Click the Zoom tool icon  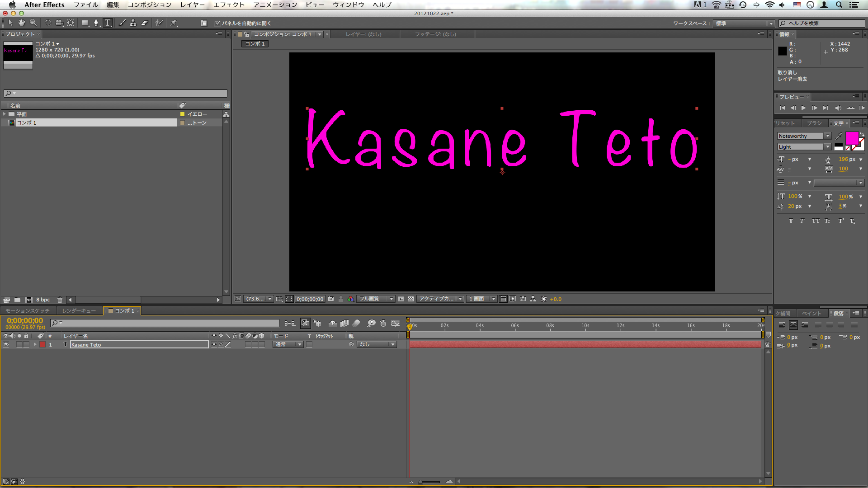(33, 23)
